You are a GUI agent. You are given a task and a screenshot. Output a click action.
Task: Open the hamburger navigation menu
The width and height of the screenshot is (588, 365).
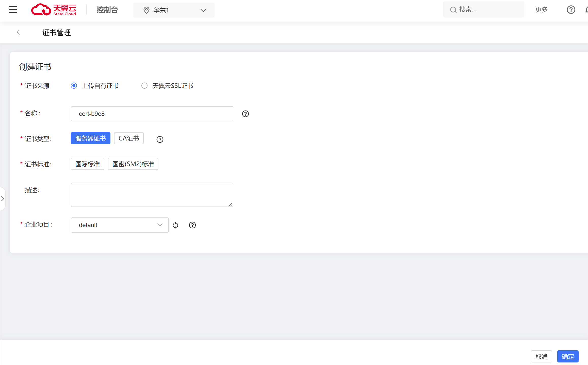click(13, 10)
